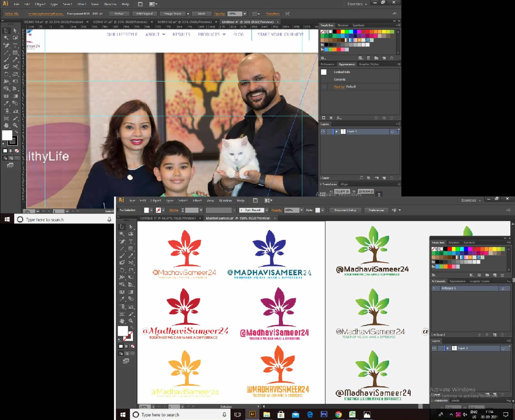Activate the Direct Selection tool in upper toolbox
Screen dimensions: 515x420
tap(15, 31)
